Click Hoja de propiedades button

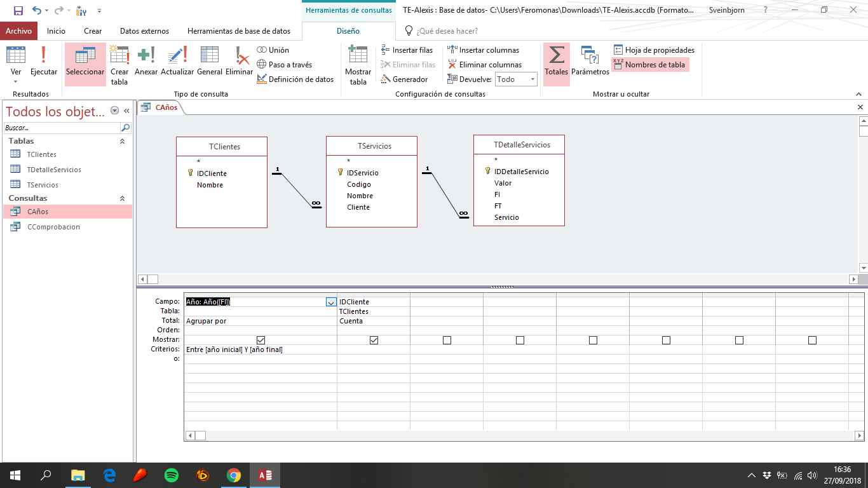click(654, 50)
